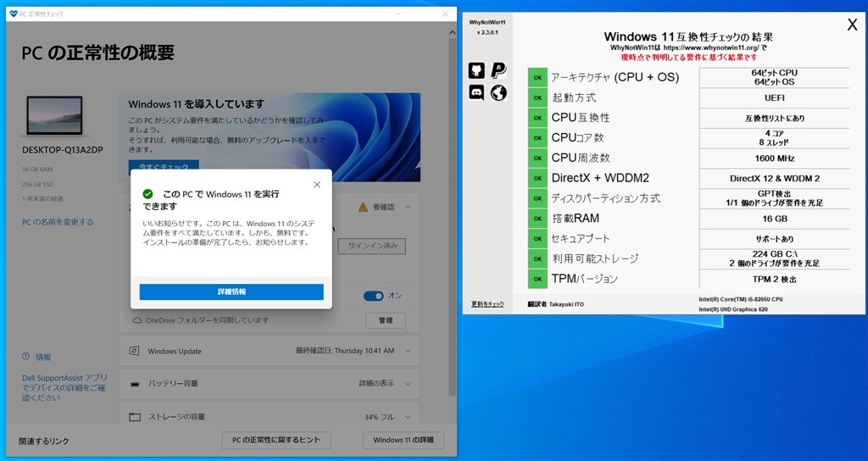Click OK badge for DirectX + WDDM2 row
The width and height of the screenshot is (868, 461).
[x=537, y=178]
